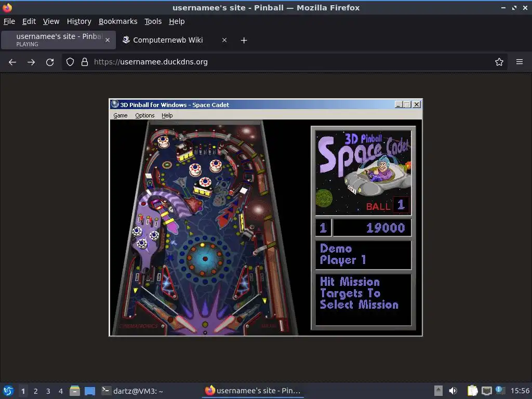Screen dimensions: 532x399
Task: Open the Pinball Options menu
Action: pyautogui.click(x=144, y=115)
